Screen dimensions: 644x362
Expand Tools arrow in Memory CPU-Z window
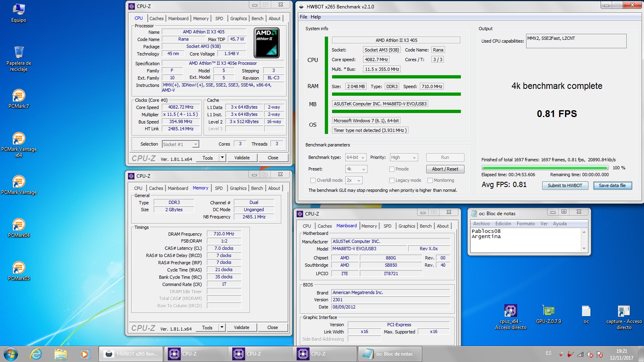(222, 327)
